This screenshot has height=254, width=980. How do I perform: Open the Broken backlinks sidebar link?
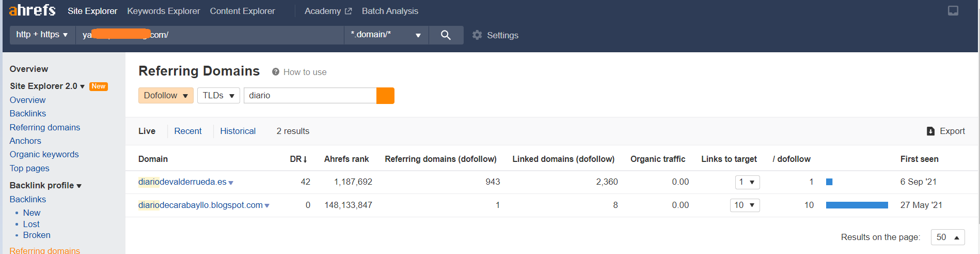37,235
